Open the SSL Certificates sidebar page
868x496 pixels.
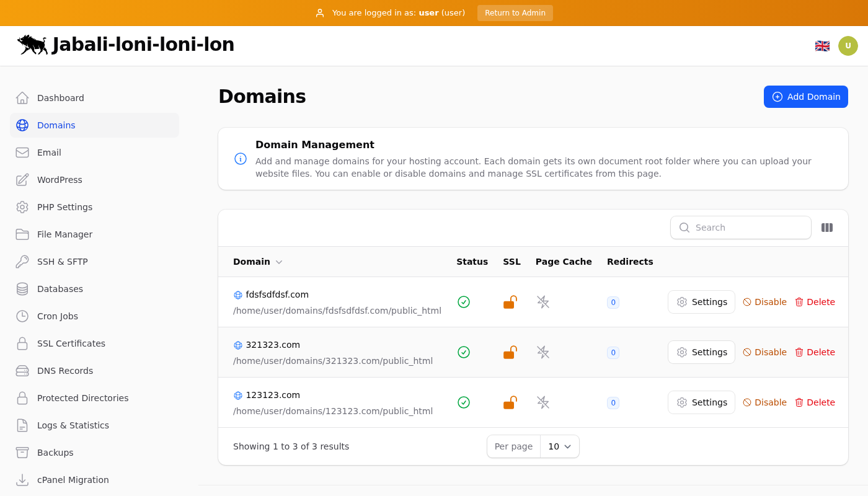71,343
